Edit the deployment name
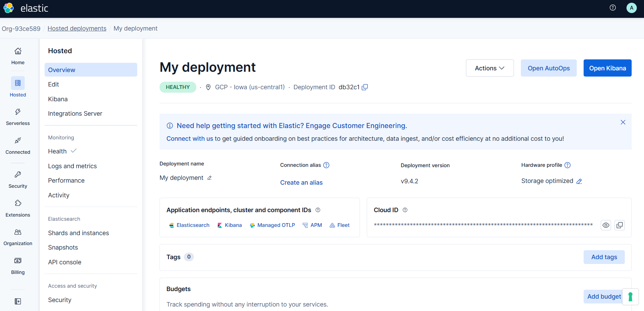 209,178
